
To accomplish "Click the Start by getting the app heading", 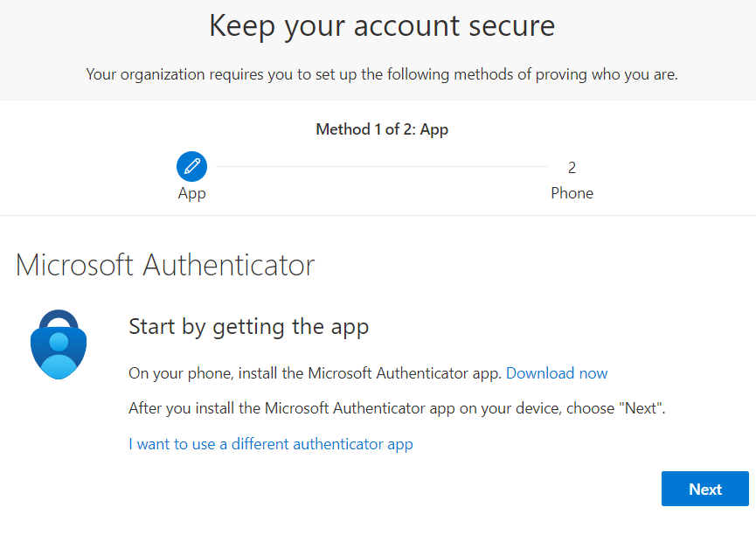I will (249, 327).
